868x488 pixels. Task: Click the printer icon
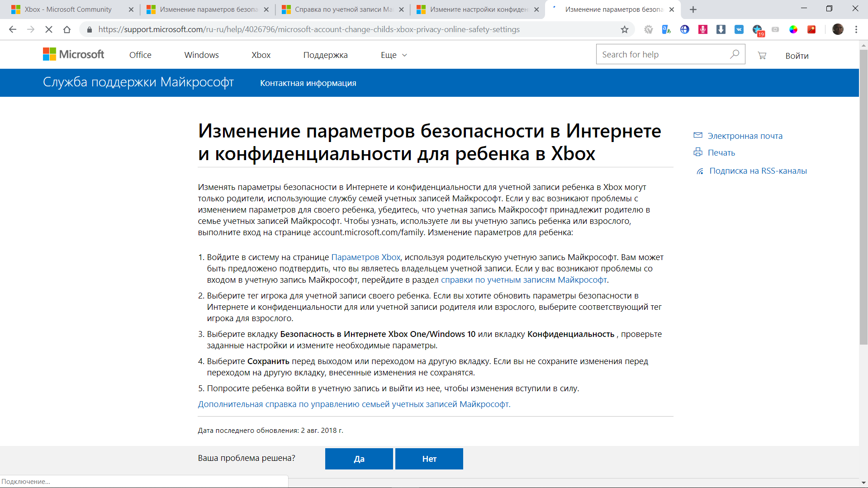click(x=698, y=152)
